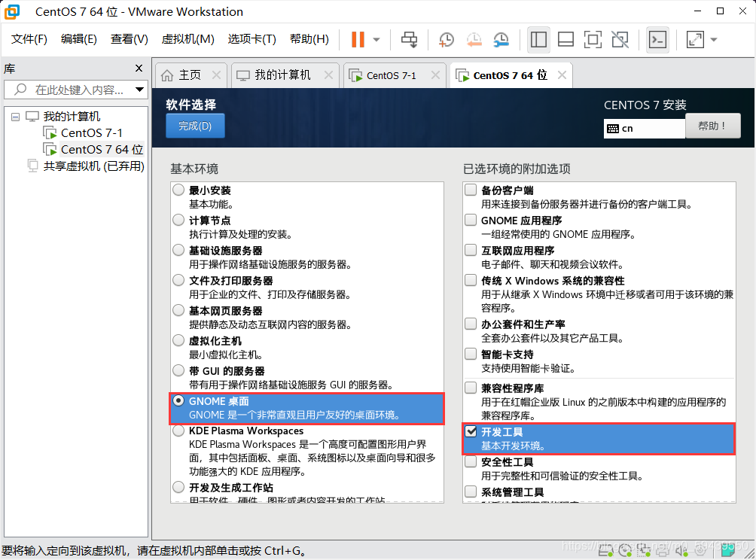Check the 办公套件和生产率 checkbox
Image resolution: width=756 pixels, height=560 pixels.
tap(471, 324)
